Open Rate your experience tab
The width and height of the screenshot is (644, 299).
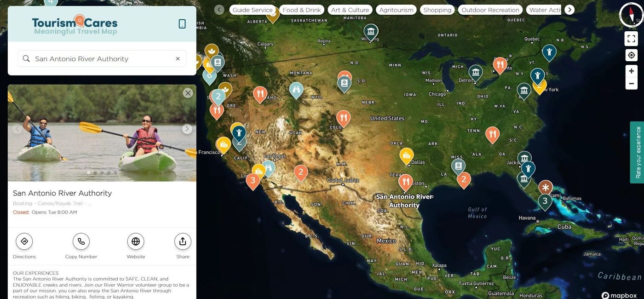pos(637,152)
